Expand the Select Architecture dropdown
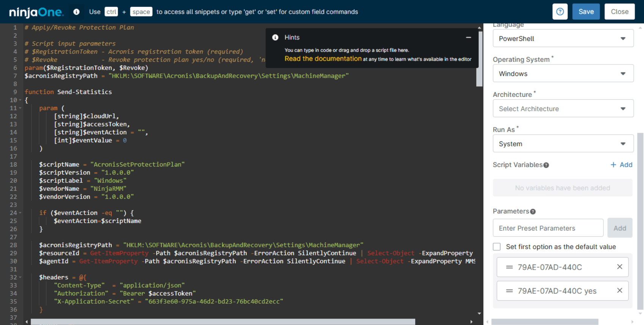The height and width of the screenshot is (325, 644). coord(563,109)
